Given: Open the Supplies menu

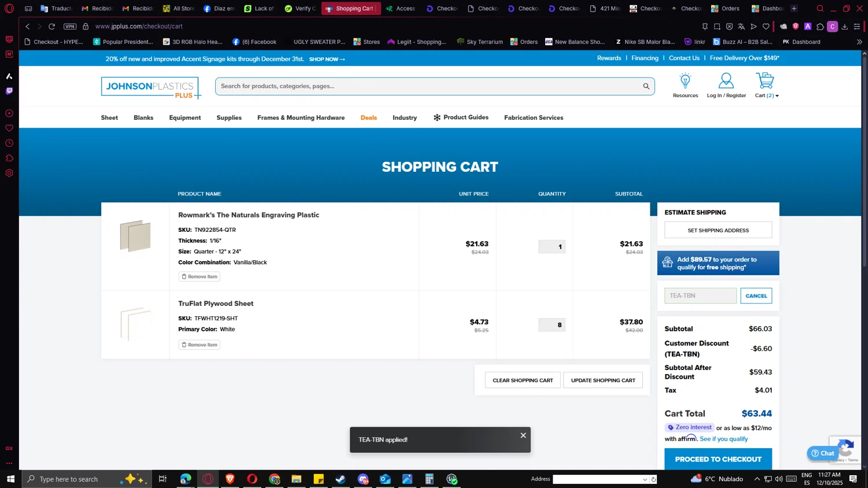Looking at the screenshot, I should [x=229, y=118].
